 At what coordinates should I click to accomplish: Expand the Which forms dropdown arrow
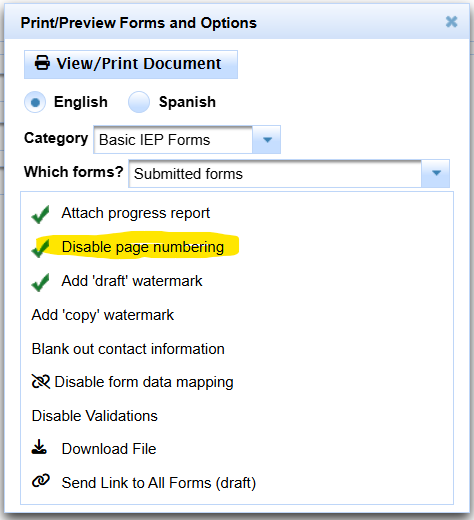tap(436, 173)
